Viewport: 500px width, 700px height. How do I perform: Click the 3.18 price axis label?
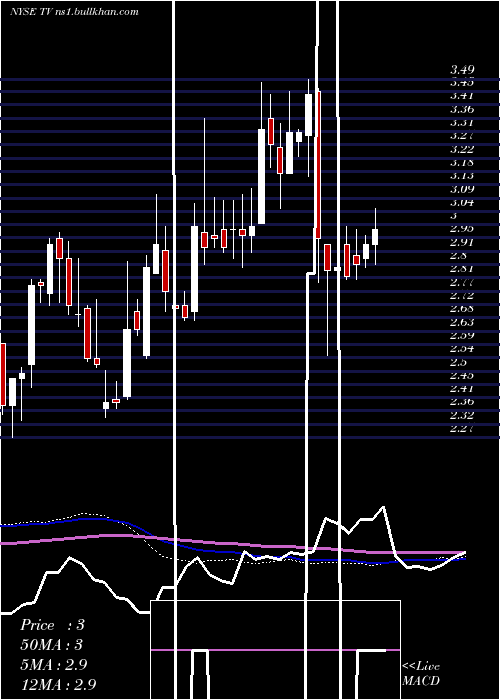[462, 162]
